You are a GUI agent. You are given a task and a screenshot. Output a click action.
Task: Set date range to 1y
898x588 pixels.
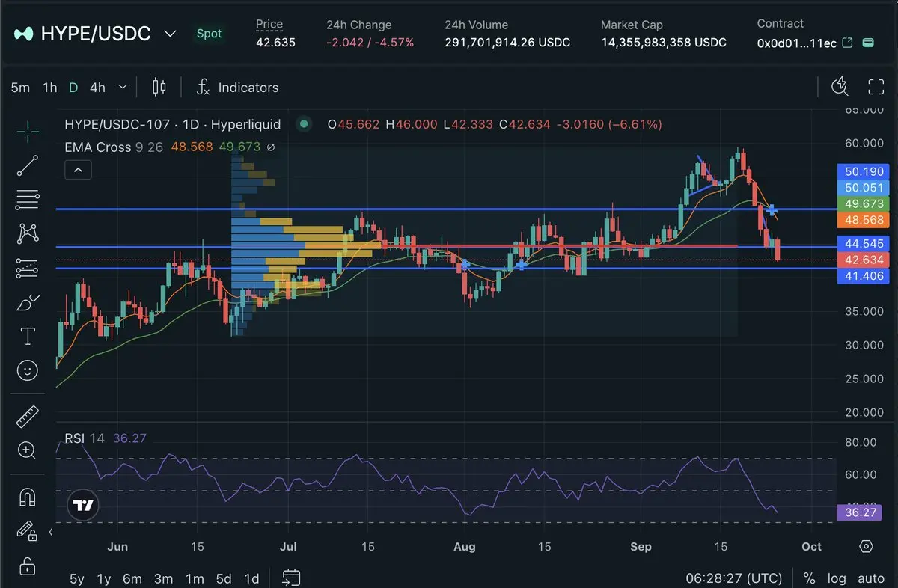point(104,578)
